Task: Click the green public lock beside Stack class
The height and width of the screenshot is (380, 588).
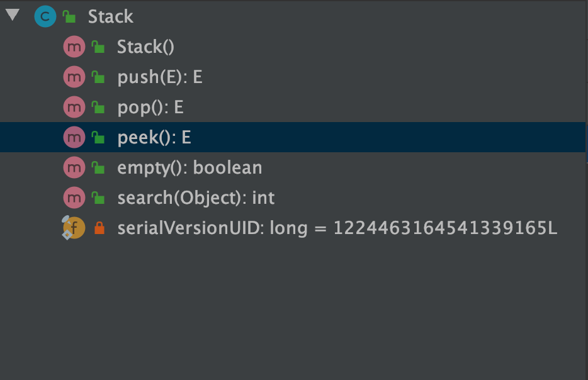Action: 69,16
